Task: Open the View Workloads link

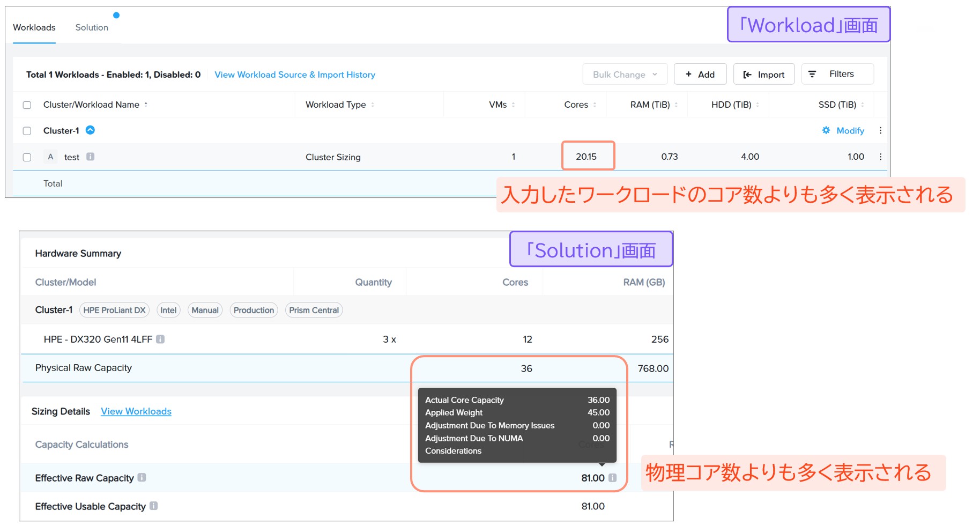Action: tap(136, 411)
